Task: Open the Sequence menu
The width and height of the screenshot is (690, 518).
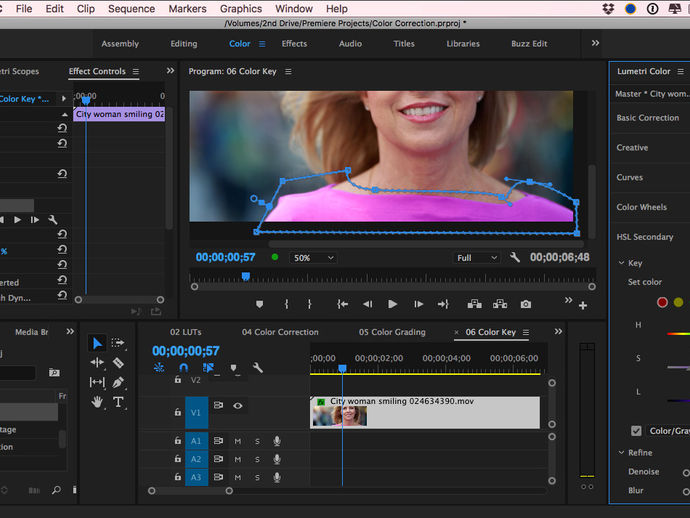Action: tap(131, 9)
